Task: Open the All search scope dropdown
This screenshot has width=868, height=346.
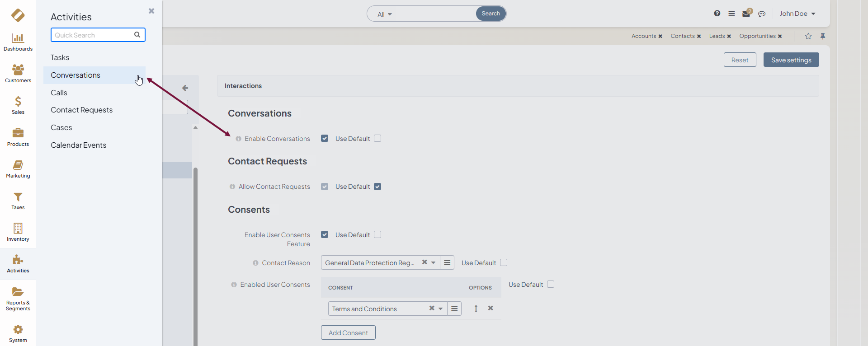Action: click(x=385, y=14)
